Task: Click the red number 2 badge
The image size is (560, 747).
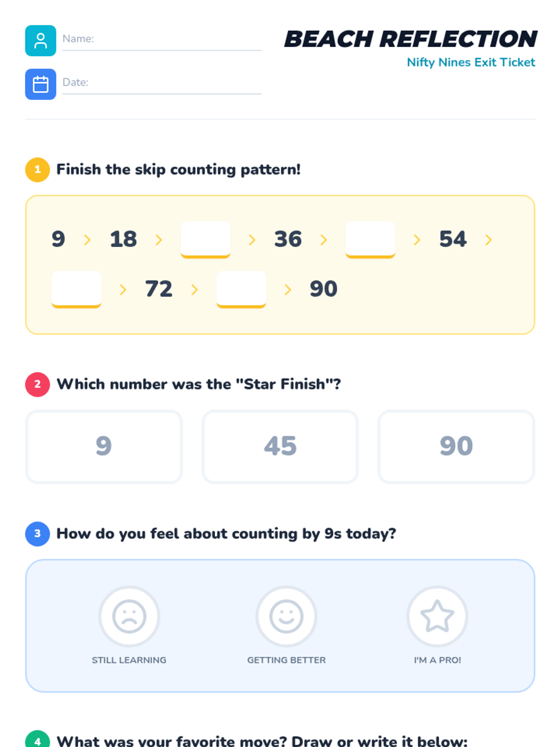Action: coord(37,384)
